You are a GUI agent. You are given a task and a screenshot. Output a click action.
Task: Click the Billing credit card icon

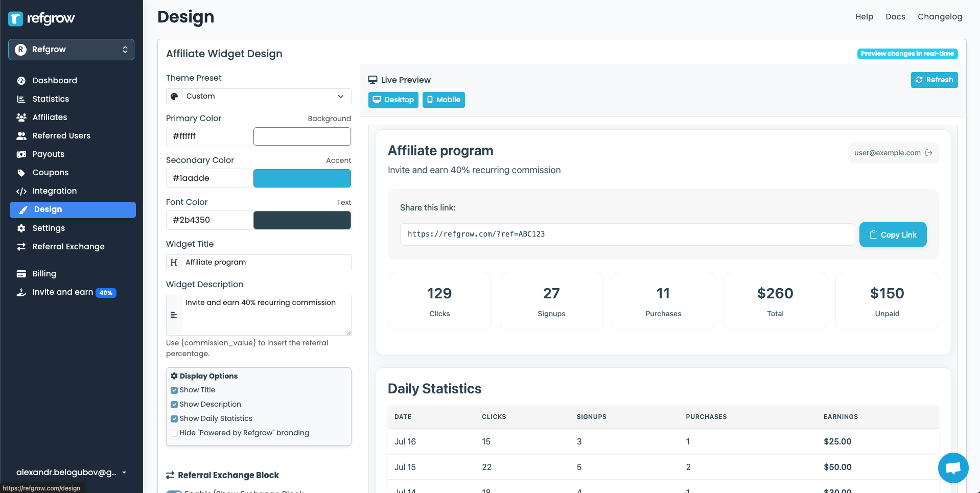[x=21, y=274]
